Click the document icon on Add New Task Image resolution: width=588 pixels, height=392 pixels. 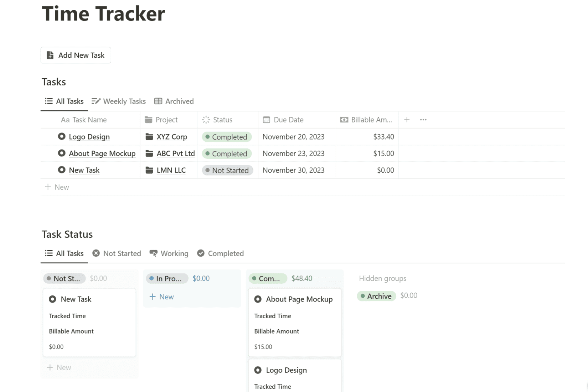pyautogui.click(x=50, y=55)
